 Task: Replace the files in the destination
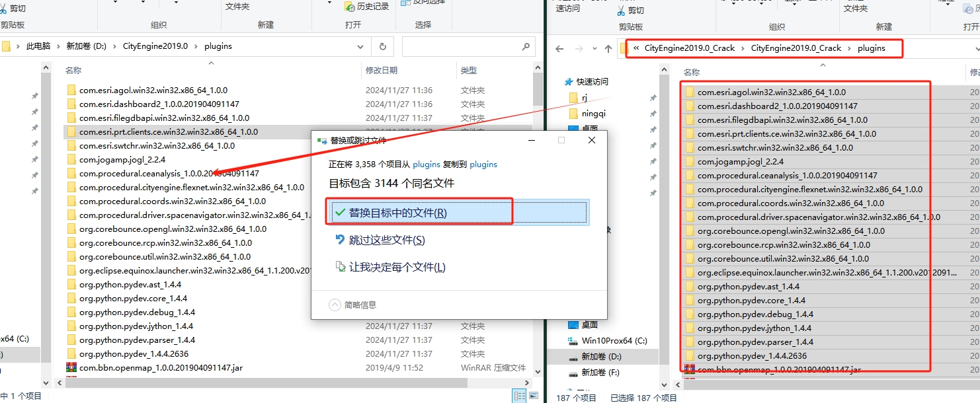(457, 213)
